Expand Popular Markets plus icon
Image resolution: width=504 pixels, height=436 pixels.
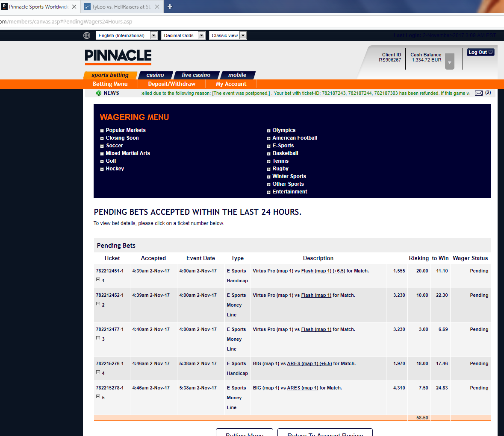[x=102, y=131]
